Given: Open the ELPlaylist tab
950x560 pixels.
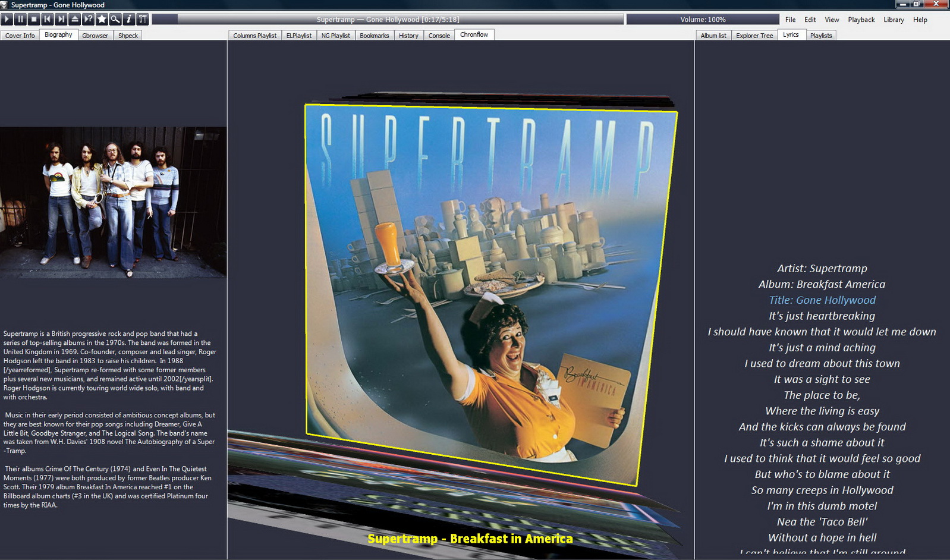Looking at the screenshot, I should pos(299,36).
